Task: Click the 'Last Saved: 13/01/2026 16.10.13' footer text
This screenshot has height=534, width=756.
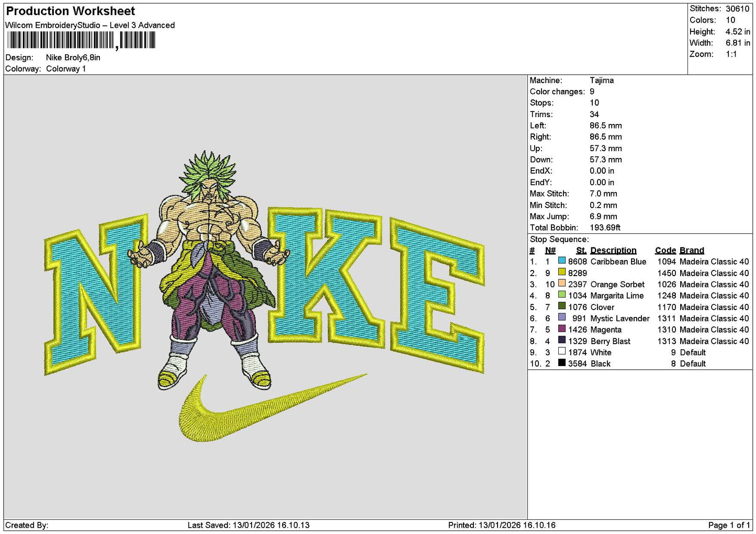Action: pyautogui.click(x=249, y=525)
